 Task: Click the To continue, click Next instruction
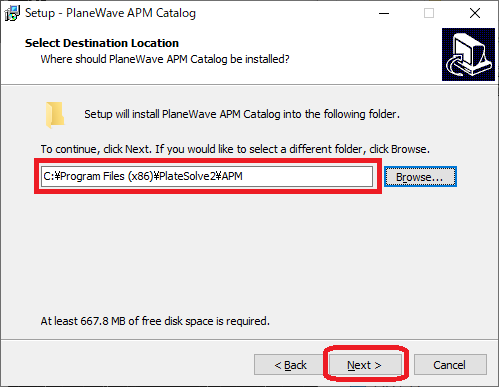(x=235, y=149)
